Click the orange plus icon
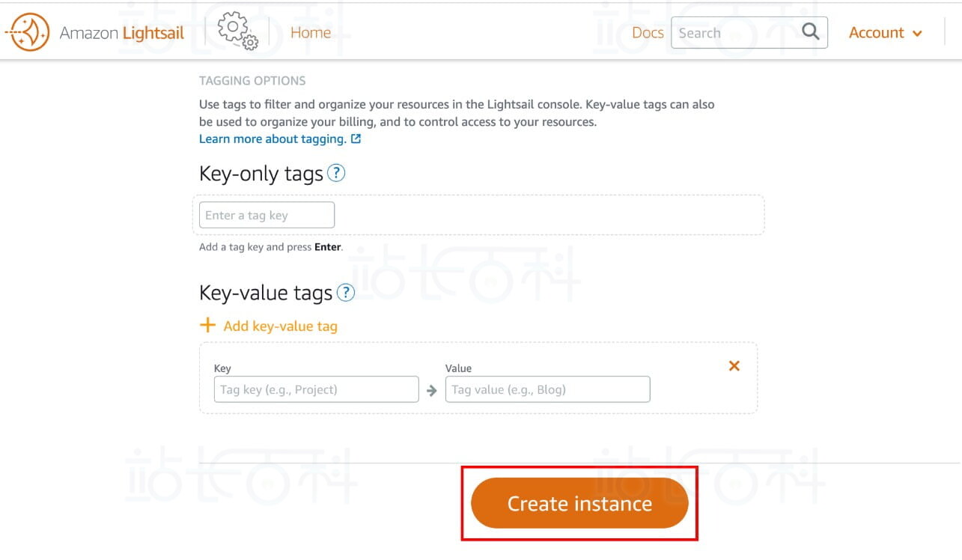Image resolution: width=962 pixels, height=560 pixels. point(207,326)
